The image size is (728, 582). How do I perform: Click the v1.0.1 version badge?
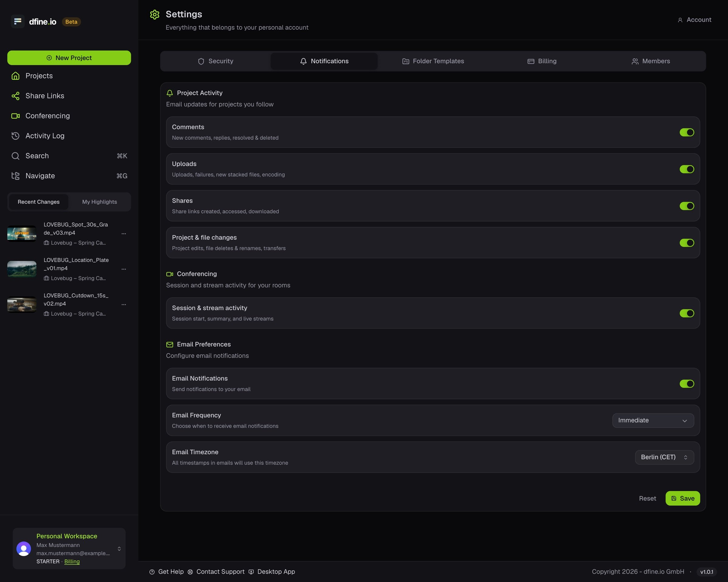click(x=707, y=572)
